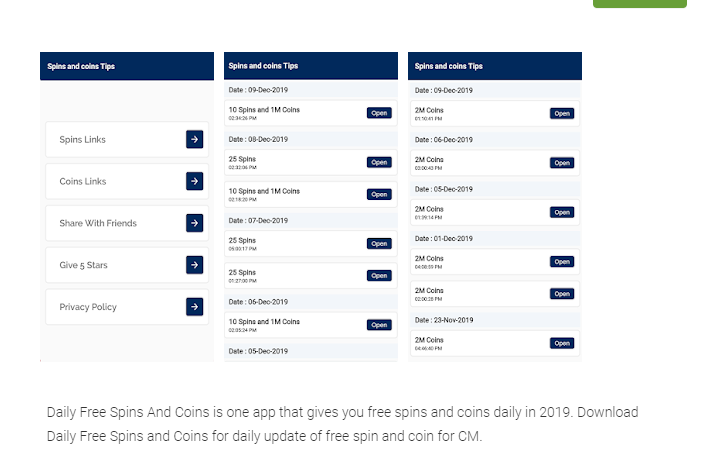Open the 06-Dec-2019 2M Coins reward
The height and width of the screenshot is (462, 717).
pos(562,162)
